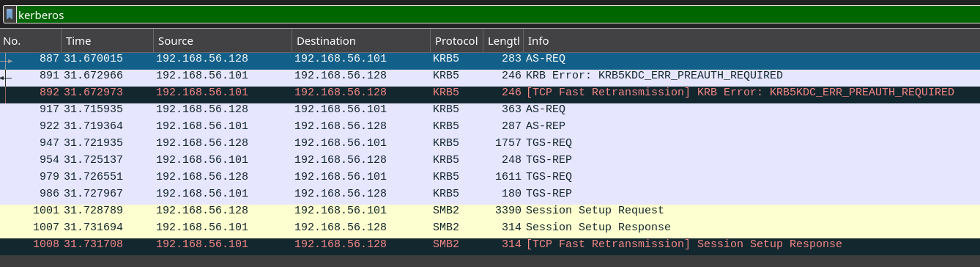Click time value 31.715935
Screen dimensions: 980x267
[93, 109]
